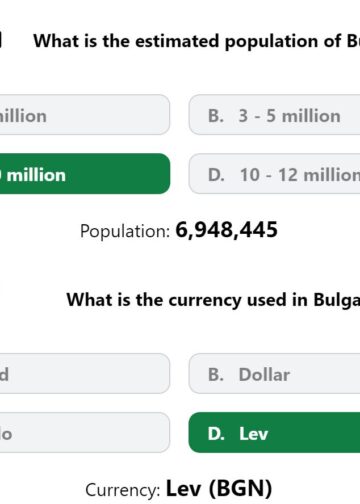
Task: Click the "Population:" label
Action: click(x=125, y=231)
